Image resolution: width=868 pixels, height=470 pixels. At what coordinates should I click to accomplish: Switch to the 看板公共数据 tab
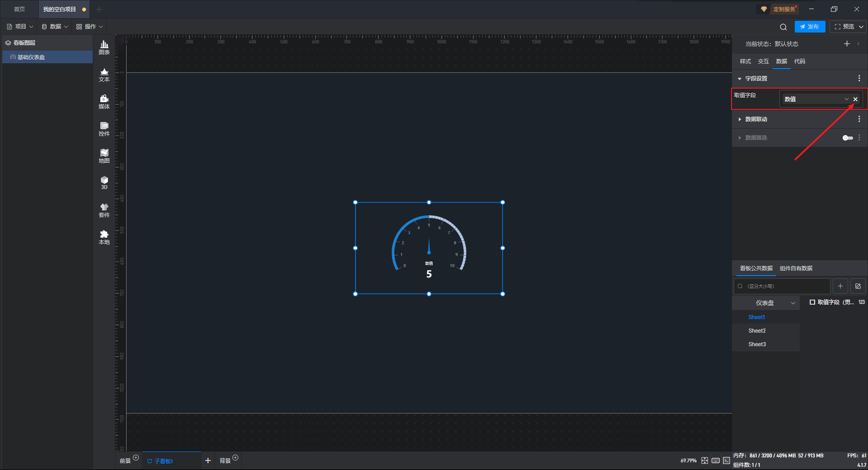tap(756, 268)
